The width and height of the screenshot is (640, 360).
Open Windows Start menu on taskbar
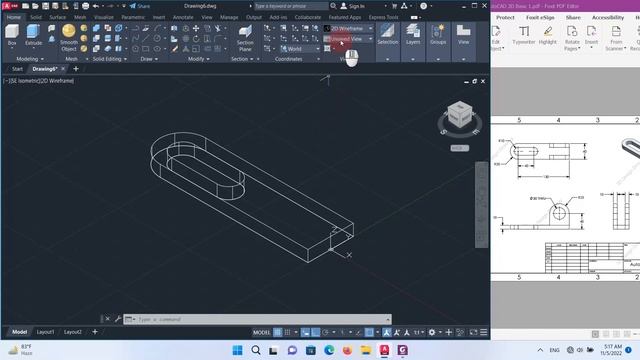[x=237, y=350]
